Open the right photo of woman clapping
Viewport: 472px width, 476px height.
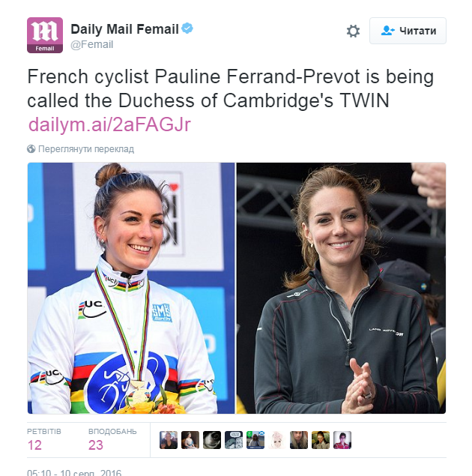click(x=341, y=288)
